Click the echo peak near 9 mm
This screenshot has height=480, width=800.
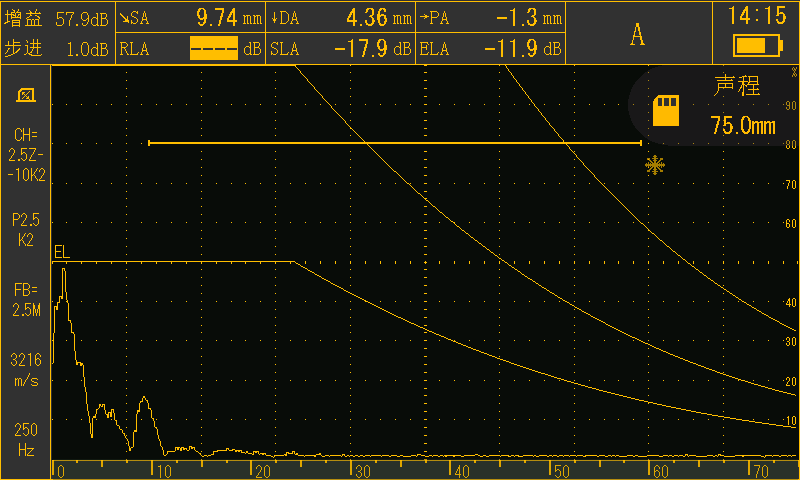(145, 399)
